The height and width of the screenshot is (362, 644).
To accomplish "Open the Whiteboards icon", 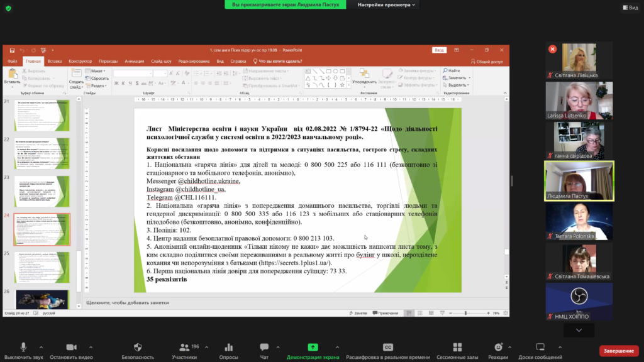I will pos(540,347).
